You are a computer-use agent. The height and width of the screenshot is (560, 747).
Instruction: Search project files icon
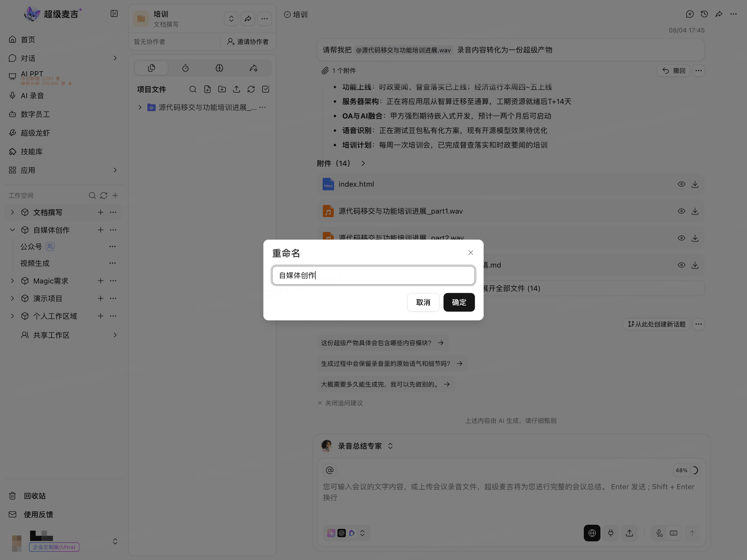(x=193, y=90)
